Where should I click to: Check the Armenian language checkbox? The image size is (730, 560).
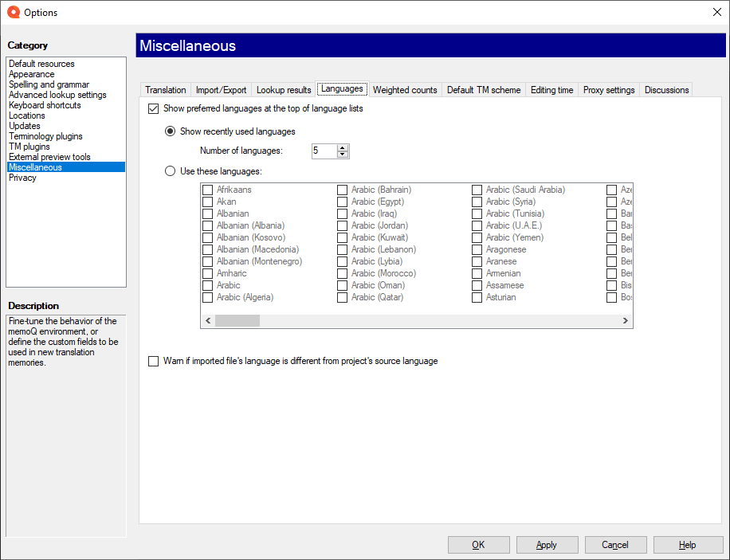pos(477,273)
